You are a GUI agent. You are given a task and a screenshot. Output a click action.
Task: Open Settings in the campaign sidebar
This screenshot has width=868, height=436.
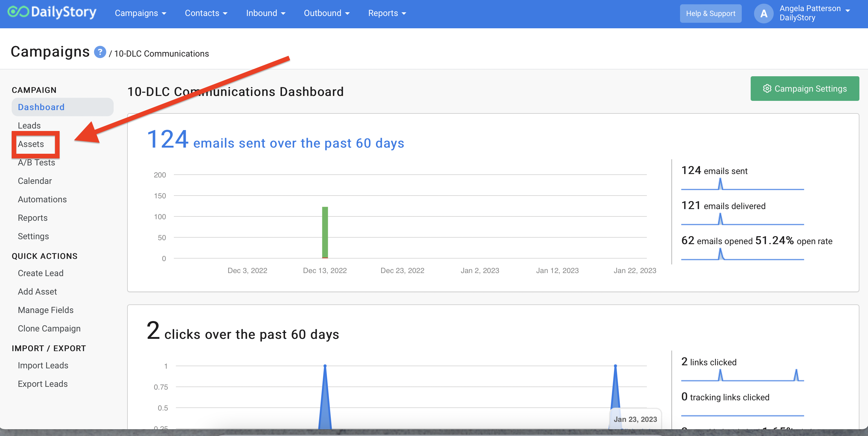click(33, 236)
